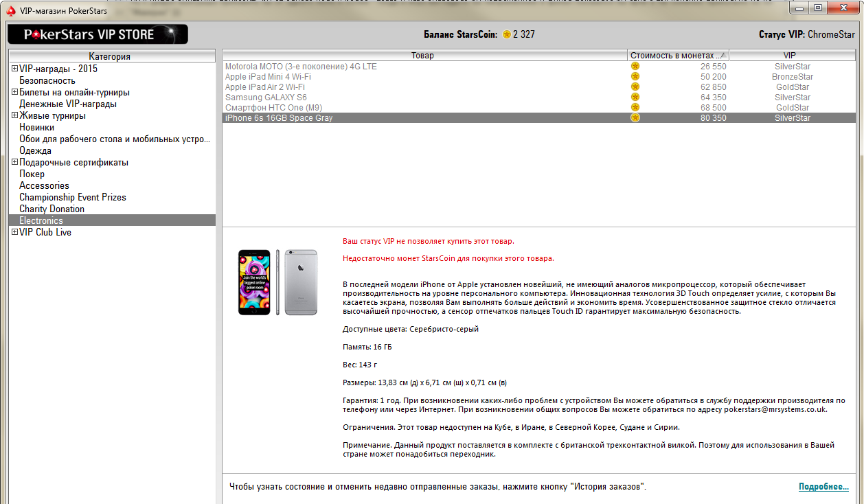Select the Accessories category
The height and width of the screenshot is (504, 864).
pos(44,185)
